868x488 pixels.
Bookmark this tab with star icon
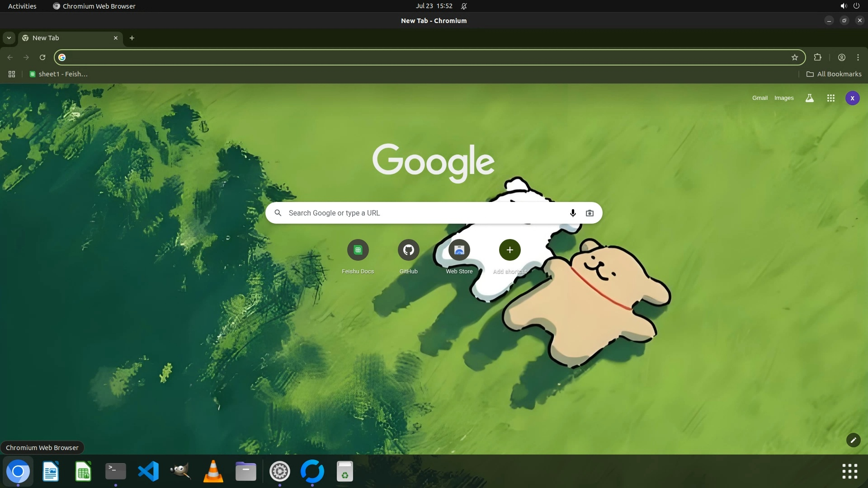[794, 57]
